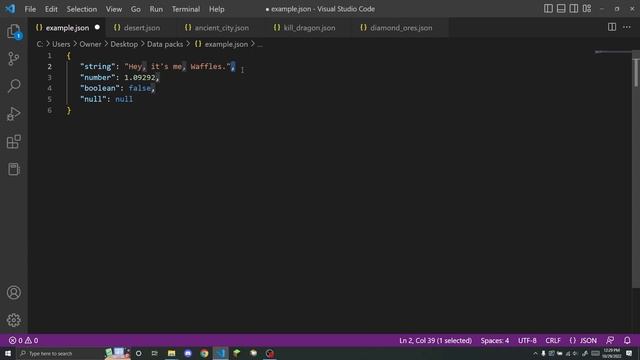Select the example.json tab
The width and height of the screenshot is (640, 360).
click(x=67, y=28)
